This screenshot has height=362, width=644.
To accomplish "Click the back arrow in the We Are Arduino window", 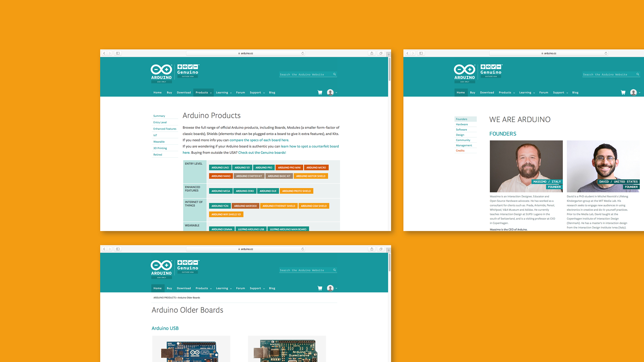I will 408,53.
